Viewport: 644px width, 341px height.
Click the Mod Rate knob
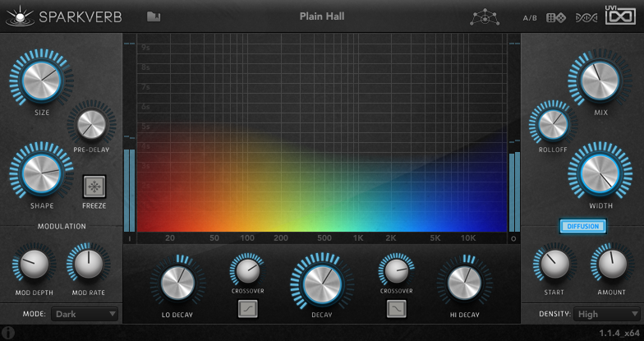(89, 265)
